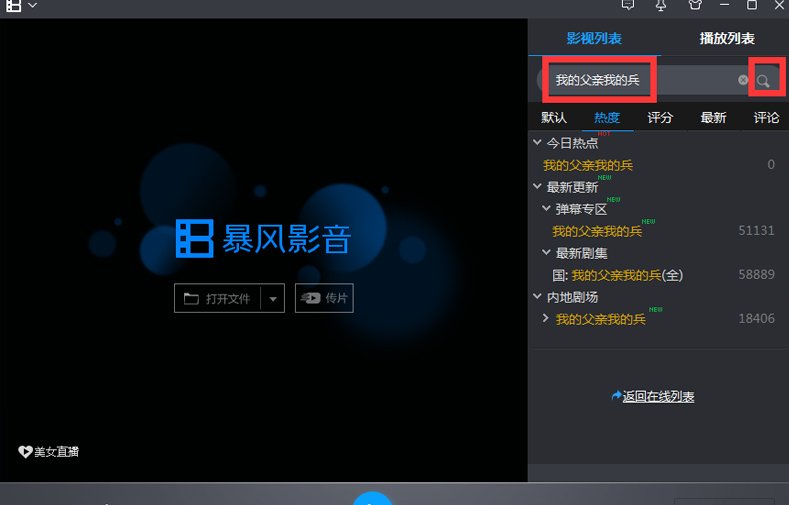Screen dimensions: 789x505
Task: Clear the search text with the x icon
Action: tap(743, 80)
